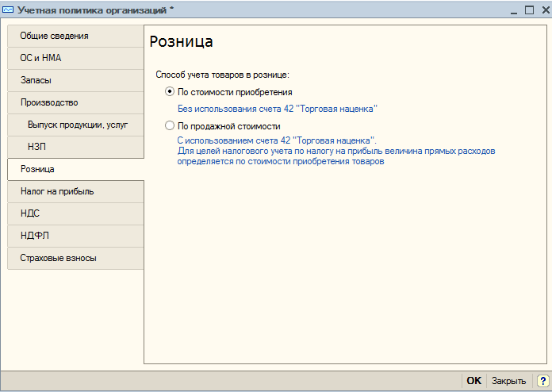The height and width of the screenshot is (392, 552).
Task: Select the 'Выпуск продукции, услуг' subsection
Action: point(75,125)
